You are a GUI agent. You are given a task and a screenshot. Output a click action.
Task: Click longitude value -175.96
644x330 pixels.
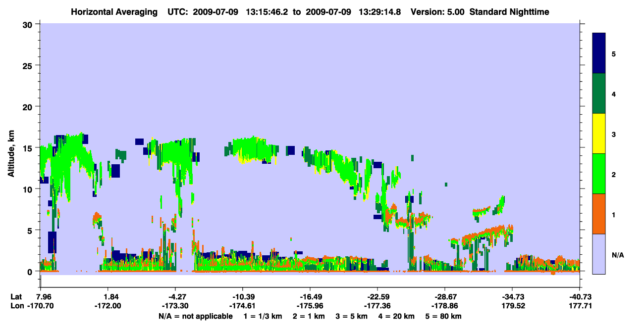click(x=310, y=306)
